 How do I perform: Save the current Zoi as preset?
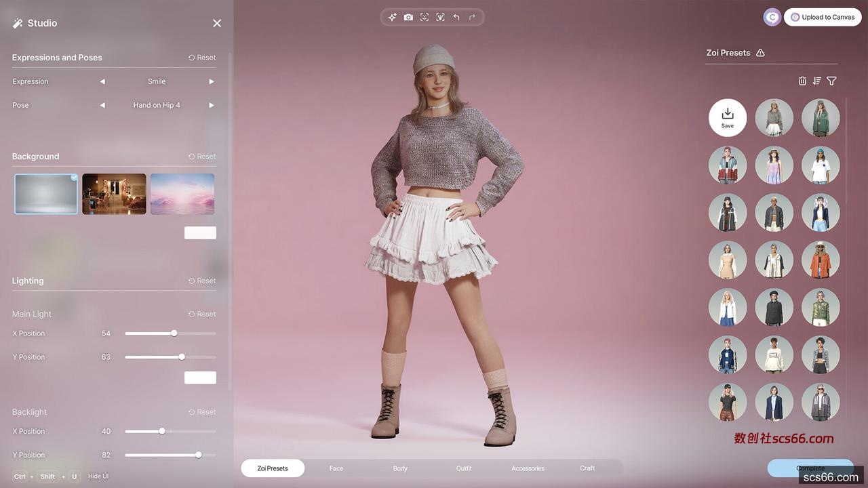[728, 117]
